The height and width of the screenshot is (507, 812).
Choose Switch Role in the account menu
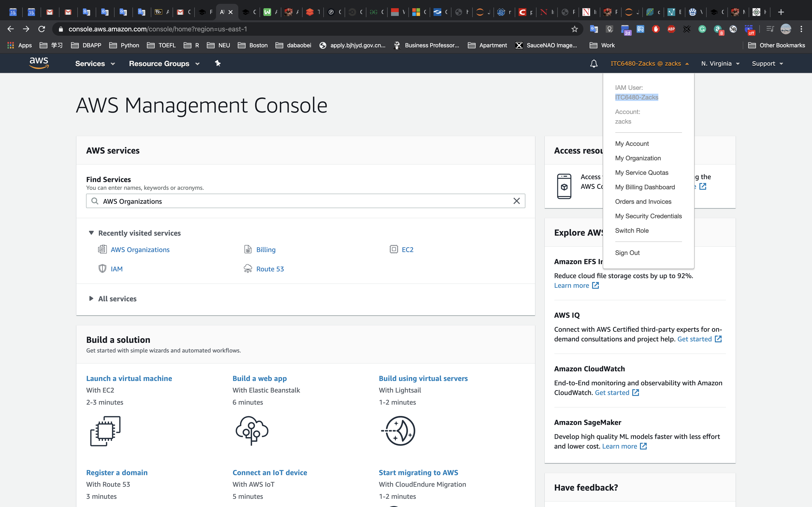(x=631, y=231)
